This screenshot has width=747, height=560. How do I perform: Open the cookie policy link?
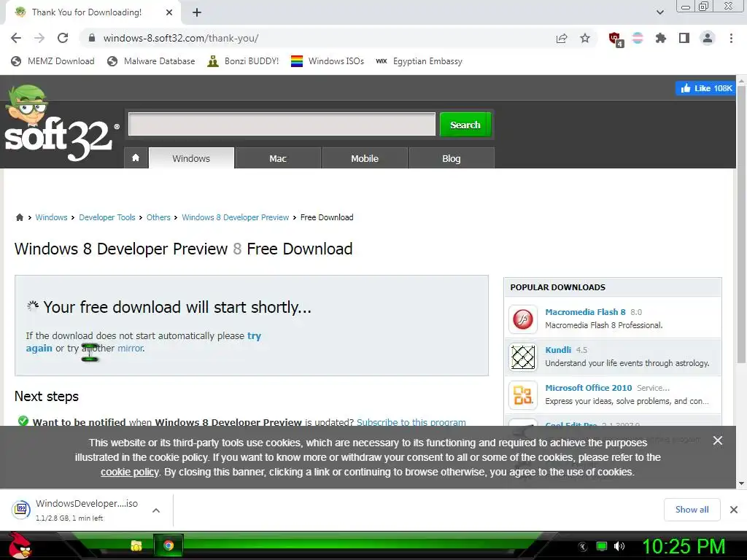tap(130, 472)
